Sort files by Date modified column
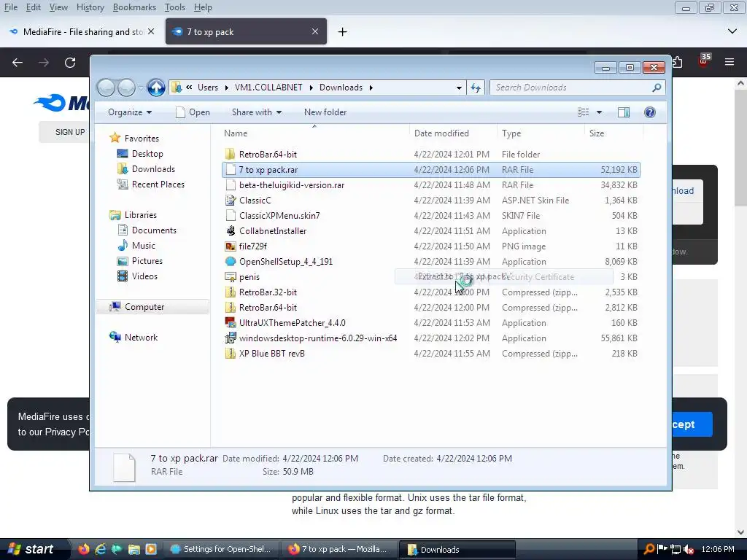Viewport: 747px width, 560px height. [x=441, y=134]
